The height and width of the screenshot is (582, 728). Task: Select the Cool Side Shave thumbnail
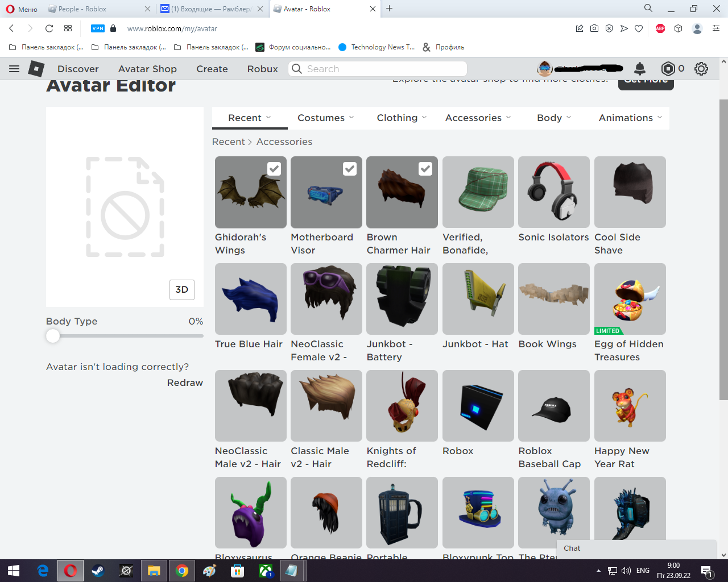coord(630,192)
